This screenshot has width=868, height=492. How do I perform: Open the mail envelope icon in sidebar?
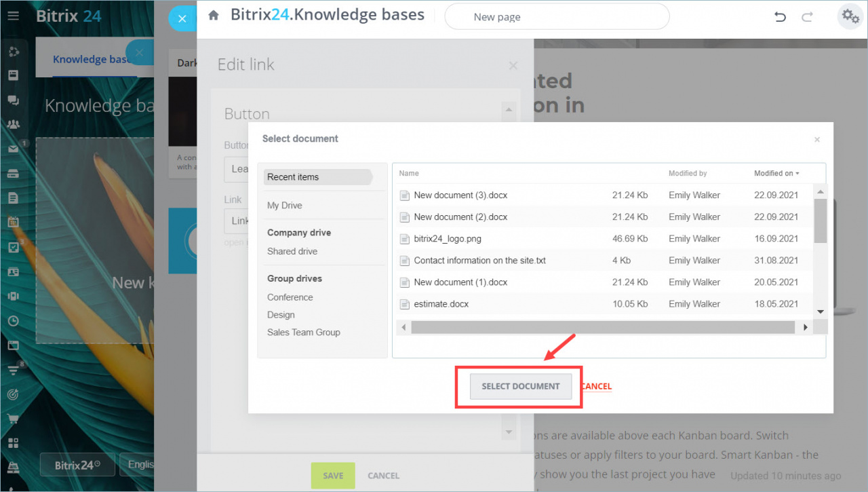tap(13, 149)
